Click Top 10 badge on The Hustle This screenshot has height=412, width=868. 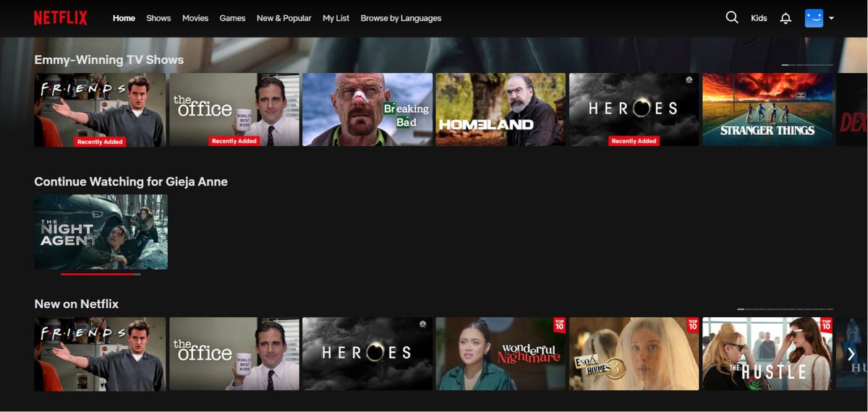(x=826, y=325)
